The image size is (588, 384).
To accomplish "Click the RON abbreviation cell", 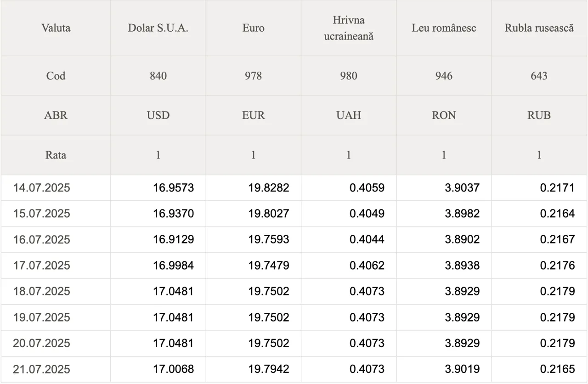I will [444, 115].
